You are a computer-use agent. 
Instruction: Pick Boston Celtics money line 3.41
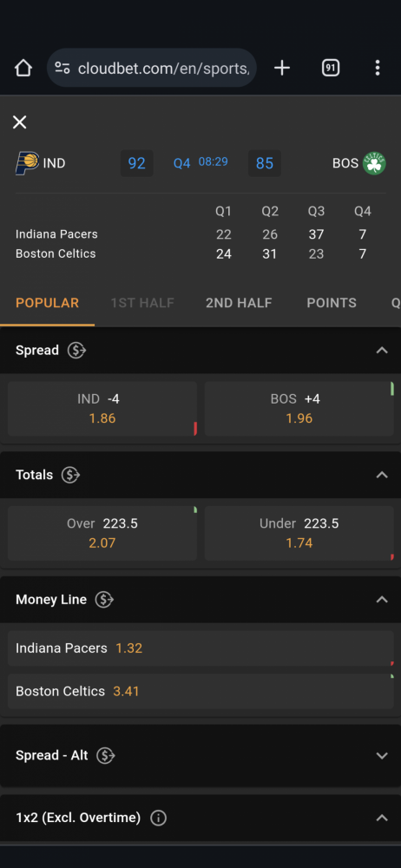[200, 692]
